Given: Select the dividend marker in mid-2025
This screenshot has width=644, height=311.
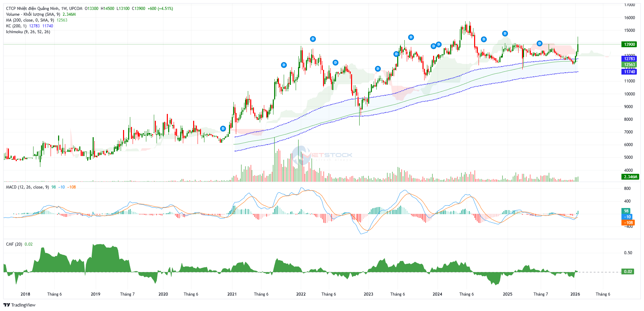Looking at the screenshot, I should (x=539, y=43).
